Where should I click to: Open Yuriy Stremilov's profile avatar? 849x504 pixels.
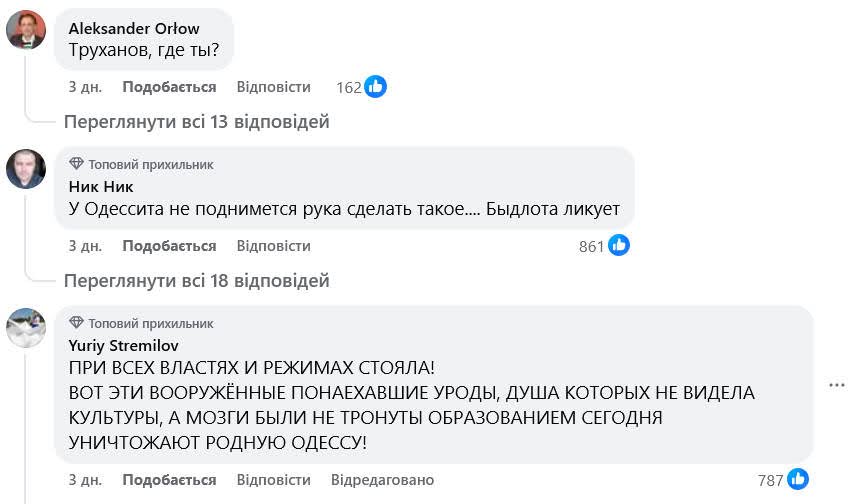[26, 328]
